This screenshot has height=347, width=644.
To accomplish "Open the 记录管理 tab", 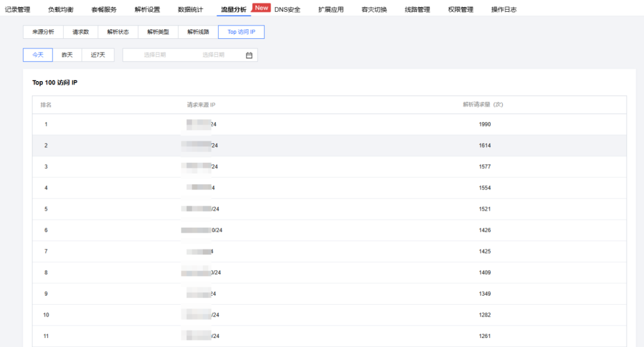I will [x=18, y=10].
